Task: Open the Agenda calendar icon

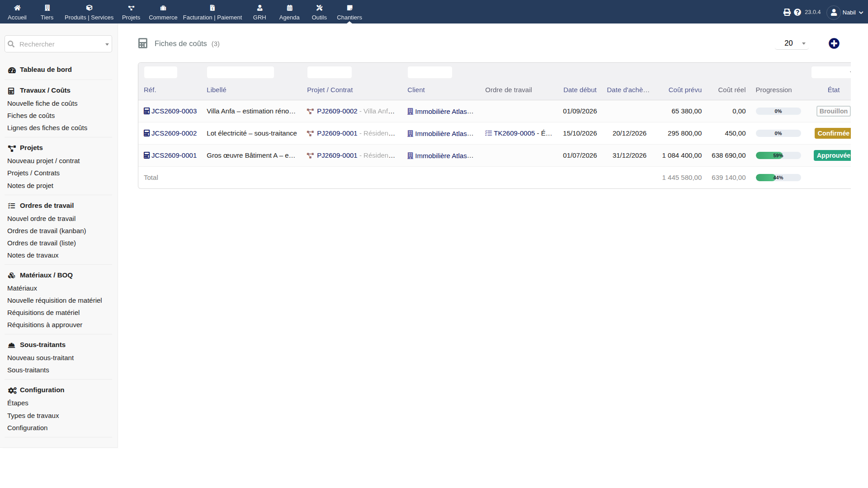Action: [x=289, y=8]
